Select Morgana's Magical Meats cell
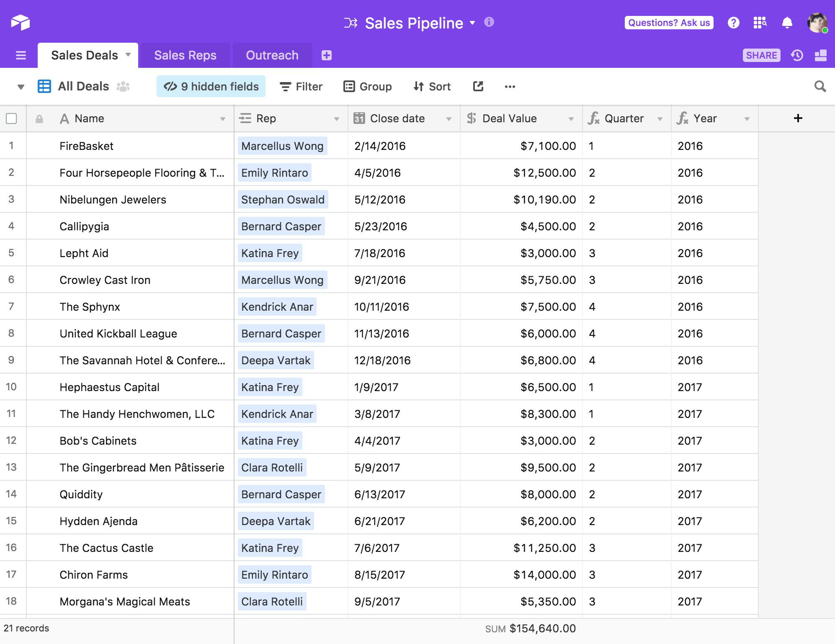Screen dimensions: 835x644 pos(130,601)
